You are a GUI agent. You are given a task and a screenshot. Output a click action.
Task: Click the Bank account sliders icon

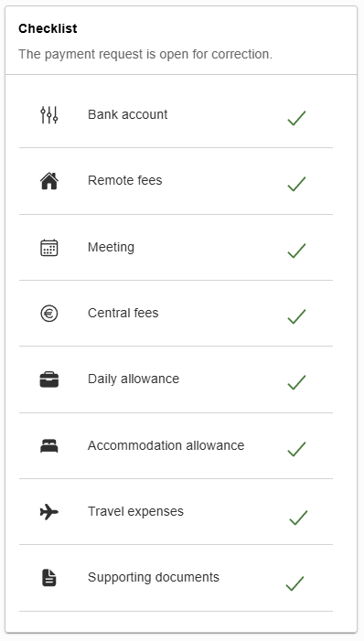49,115
